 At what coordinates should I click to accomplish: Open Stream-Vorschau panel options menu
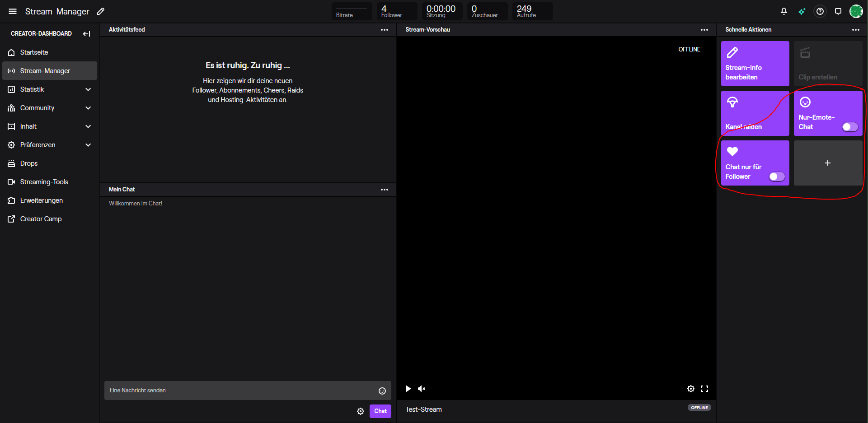(x=704, y=30)
